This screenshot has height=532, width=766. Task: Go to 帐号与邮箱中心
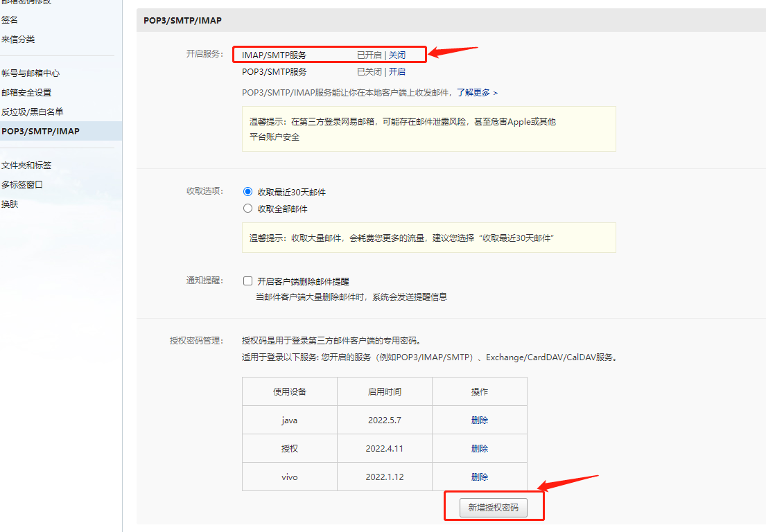tap(31, 73)
